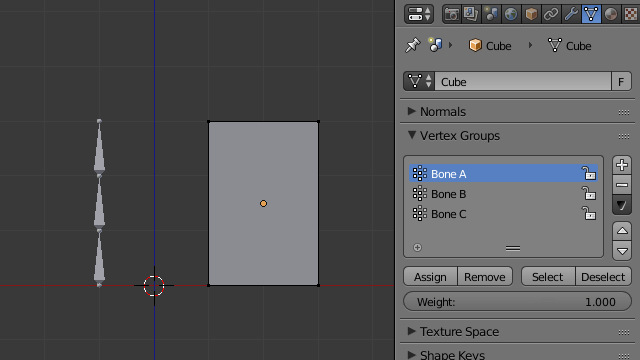
Task: Click the Select button
Action: tap(548, 277)
